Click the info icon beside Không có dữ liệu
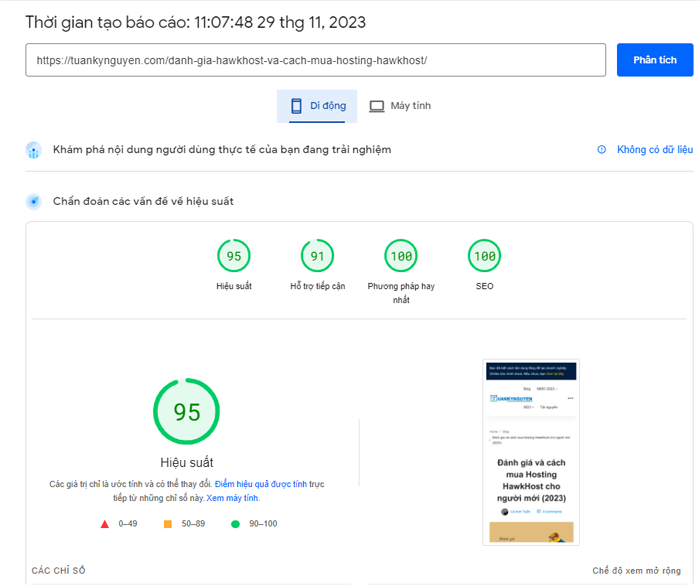 pos(602,150)
